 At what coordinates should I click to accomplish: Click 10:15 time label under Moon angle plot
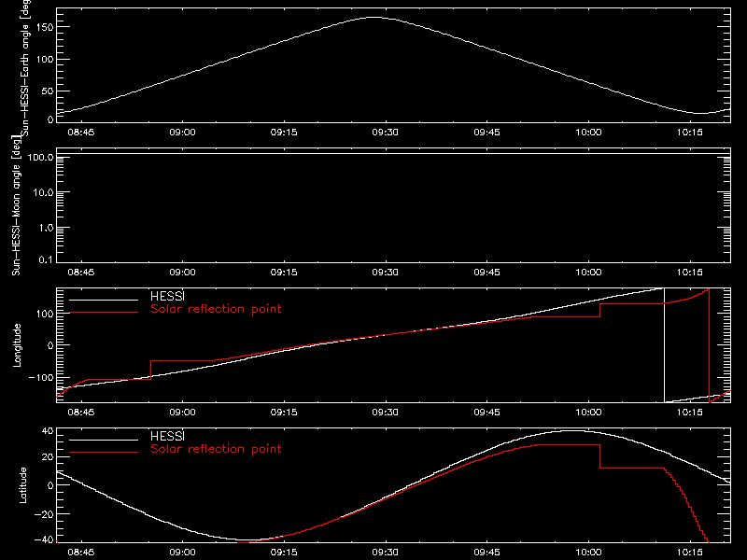[689, 272]
